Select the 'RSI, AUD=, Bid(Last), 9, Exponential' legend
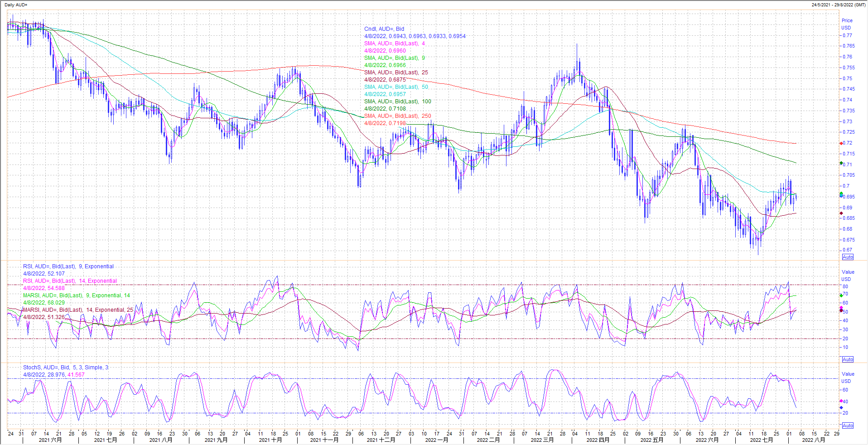 click(x=68, y=266)
